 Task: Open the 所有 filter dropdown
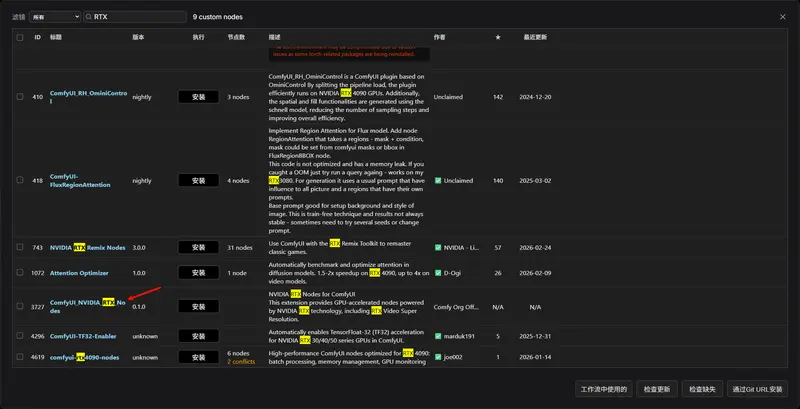tap(54, 17)
